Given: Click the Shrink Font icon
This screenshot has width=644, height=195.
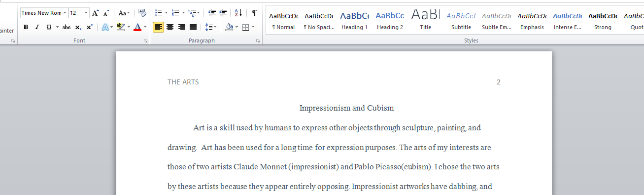Looking at the screenshot, I should 106,13.
